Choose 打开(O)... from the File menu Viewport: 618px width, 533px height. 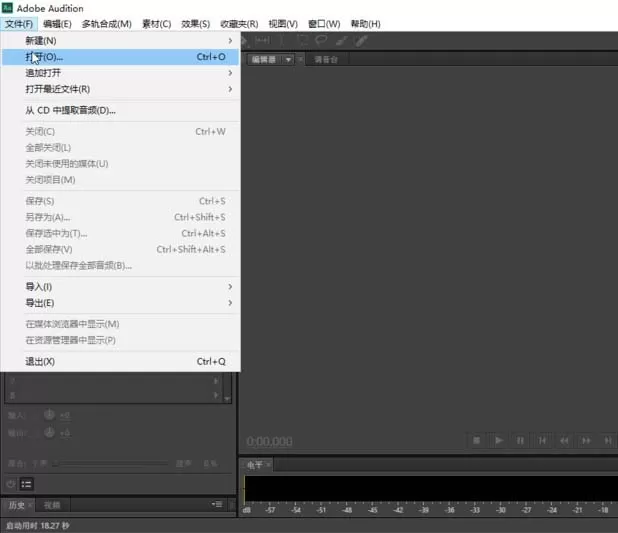pos(120,57)
